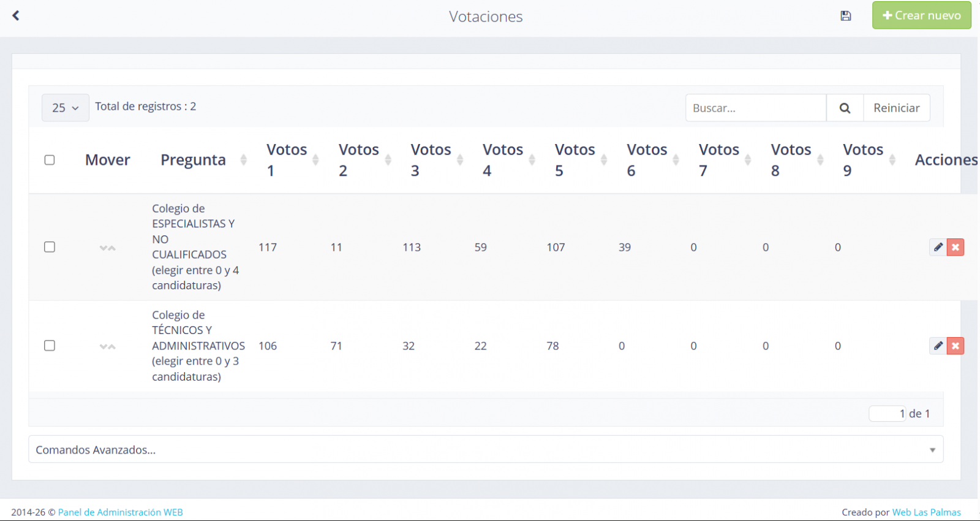Edit the TÉCNICOS Y ADMINISTRATIVOS row

pyautogui.click(x=938, y=346)
